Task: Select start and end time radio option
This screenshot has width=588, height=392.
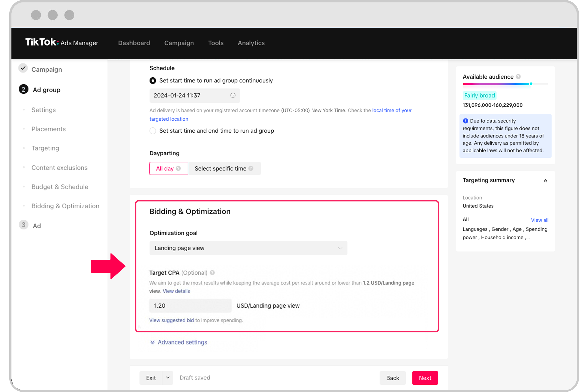Action: coord(153,131)
